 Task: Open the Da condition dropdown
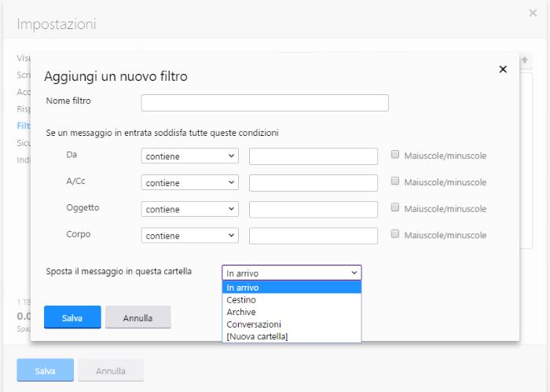pos(190,156)
